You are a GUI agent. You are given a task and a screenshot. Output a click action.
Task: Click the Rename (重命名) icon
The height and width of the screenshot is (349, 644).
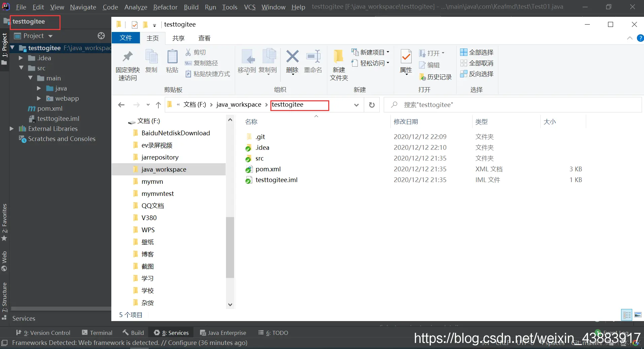[313, 56]
